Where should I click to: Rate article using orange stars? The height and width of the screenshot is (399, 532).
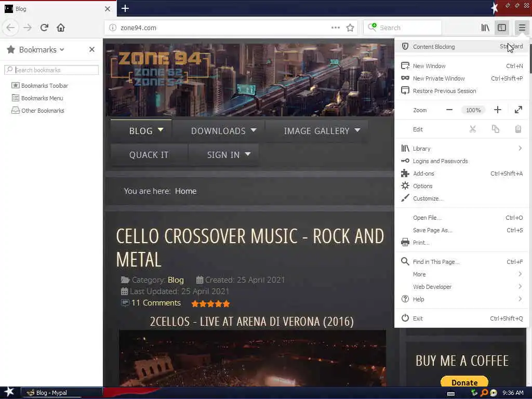click(x=210, y=303)
